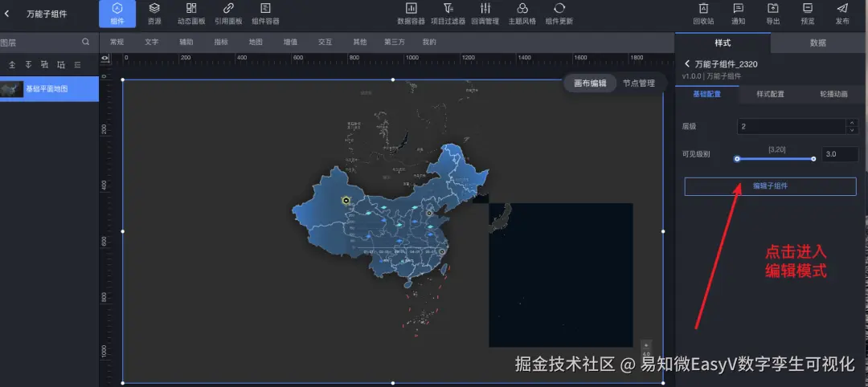This screenshot has width=868, height=387.
Task: Select the 增值 component category
Action: (x=290, y=42)
